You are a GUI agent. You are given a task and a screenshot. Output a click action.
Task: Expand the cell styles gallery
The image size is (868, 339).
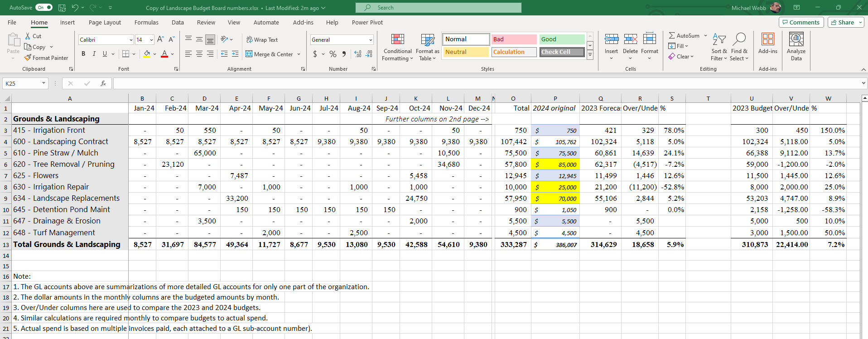click(x=590, y=55)
